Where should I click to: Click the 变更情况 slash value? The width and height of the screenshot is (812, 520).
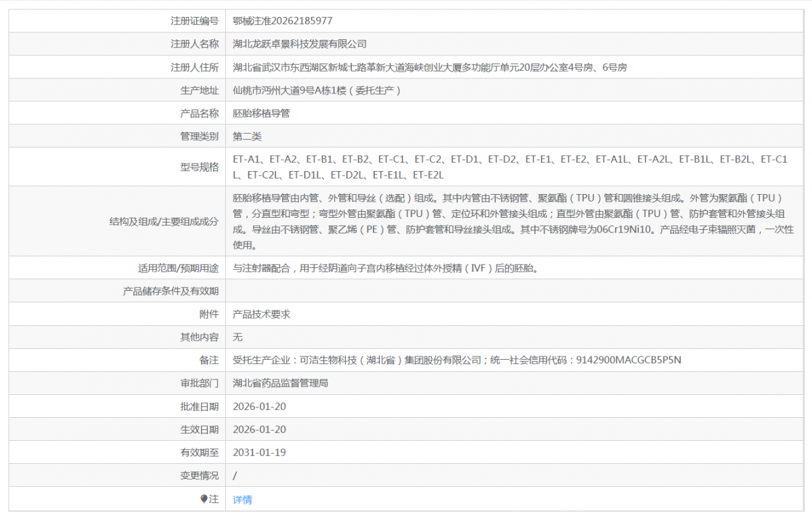pos(235,475)
